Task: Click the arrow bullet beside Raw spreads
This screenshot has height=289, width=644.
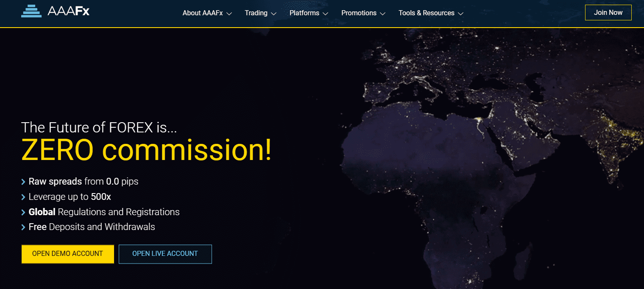Action: [23, 182]
